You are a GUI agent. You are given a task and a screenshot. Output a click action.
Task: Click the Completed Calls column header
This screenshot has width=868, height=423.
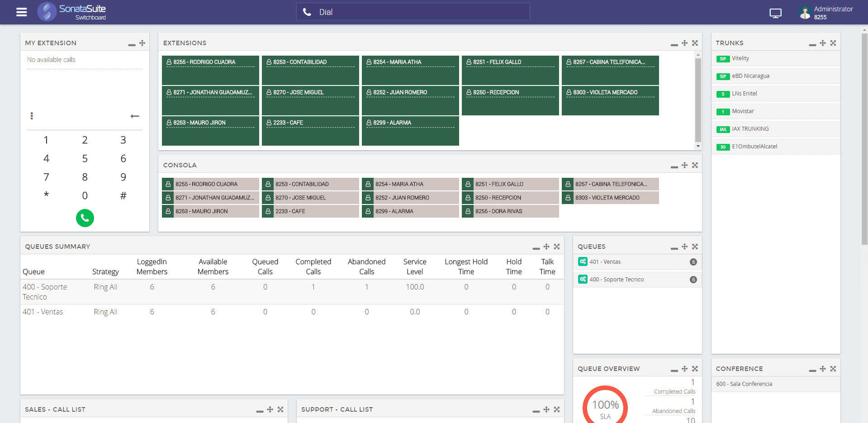click(x=313, y=266)
